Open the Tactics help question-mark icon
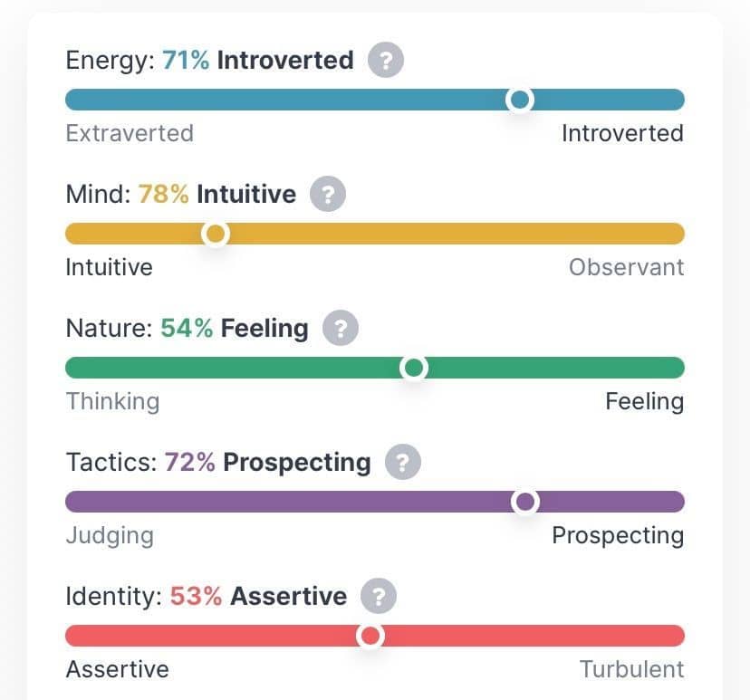This screenshot has width=750, height=700. [x=403, y=462]
